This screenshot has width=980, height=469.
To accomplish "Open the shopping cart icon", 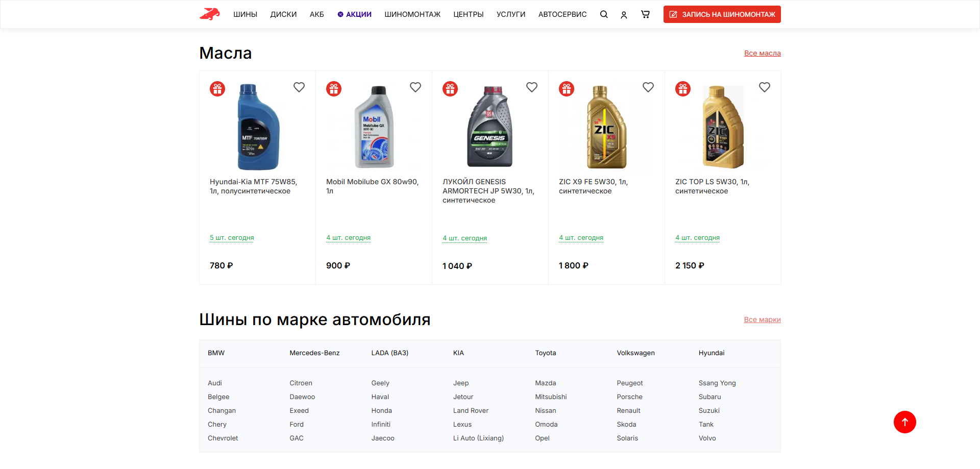I will click(x=645, y=14).
